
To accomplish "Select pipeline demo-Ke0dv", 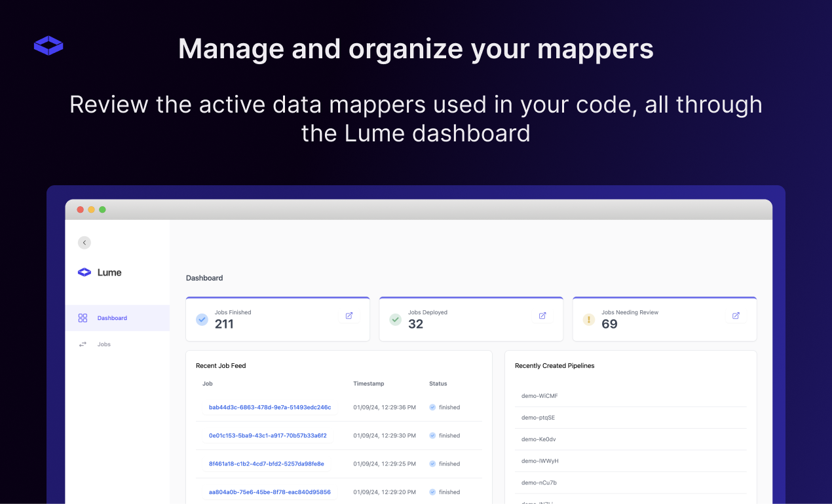I will pyautogui.click(x=539, y=439).
